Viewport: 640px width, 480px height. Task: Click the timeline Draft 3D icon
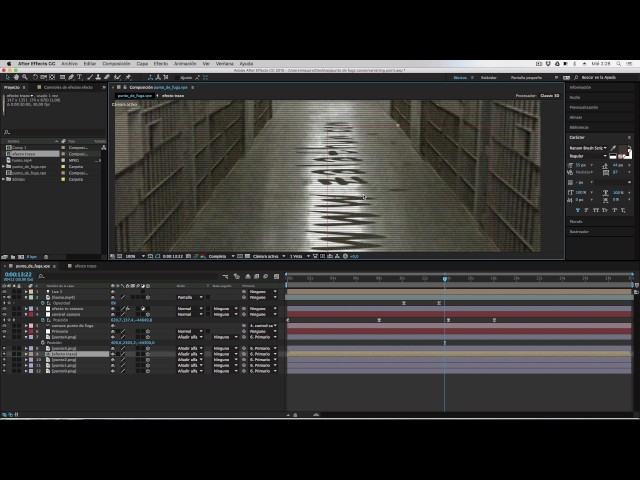point(237,277)
